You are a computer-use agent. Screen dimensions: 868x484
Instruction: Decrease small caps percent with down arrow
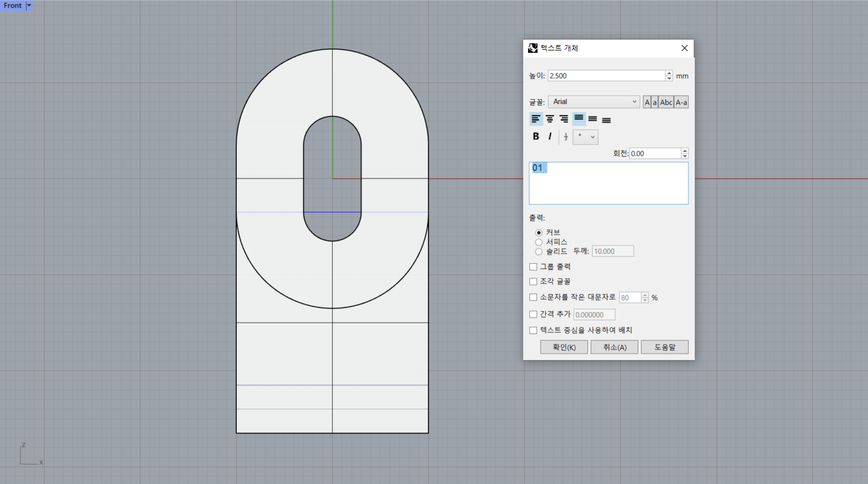(645, 300)
